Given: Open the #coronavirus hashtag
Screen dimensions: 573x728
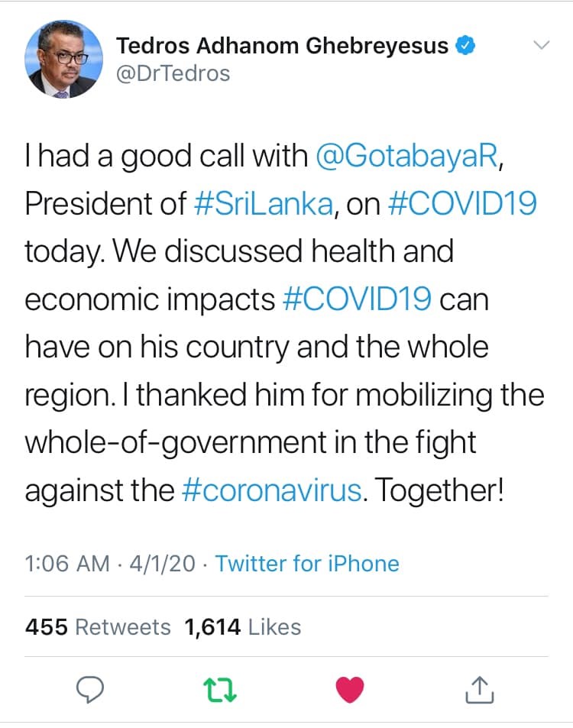Looking at the screenshot, I should [272, 490].
